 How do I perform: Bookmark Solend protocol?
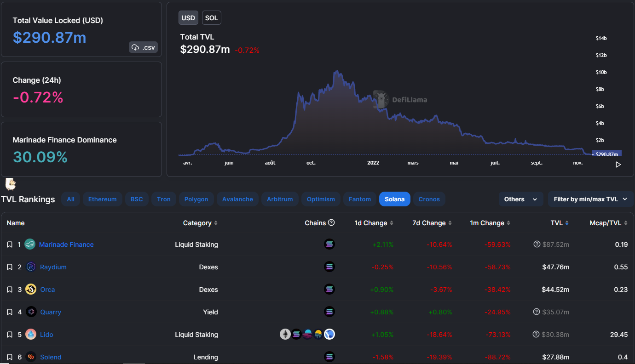10,357
